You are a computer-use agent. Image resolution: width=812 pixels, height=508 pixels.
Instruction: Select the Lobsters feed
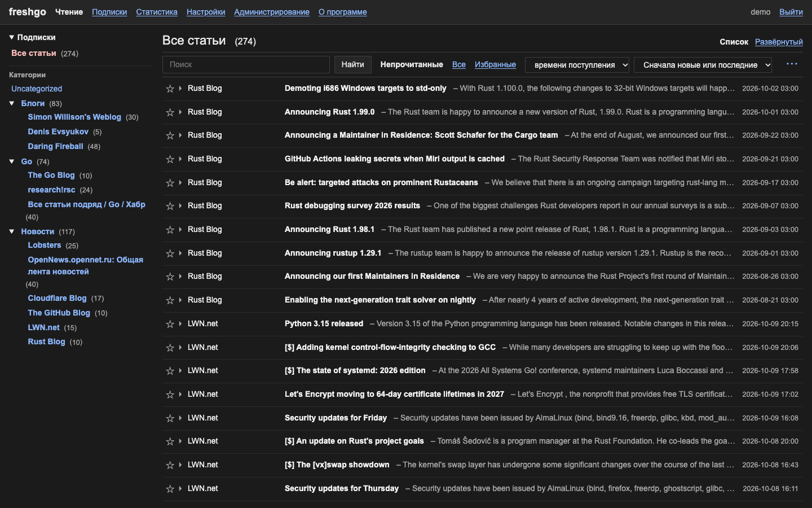point(45,245)
